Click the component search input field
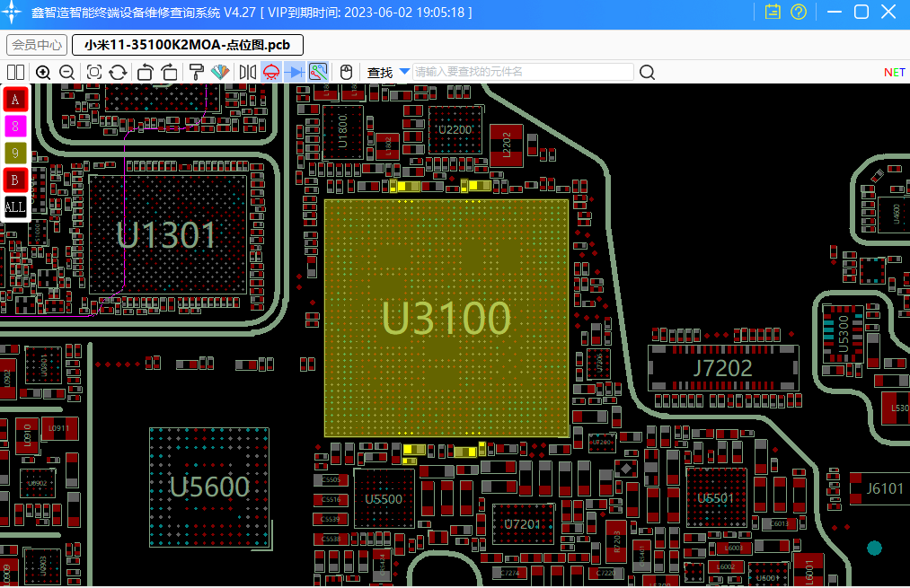 [x=521, y=72]
